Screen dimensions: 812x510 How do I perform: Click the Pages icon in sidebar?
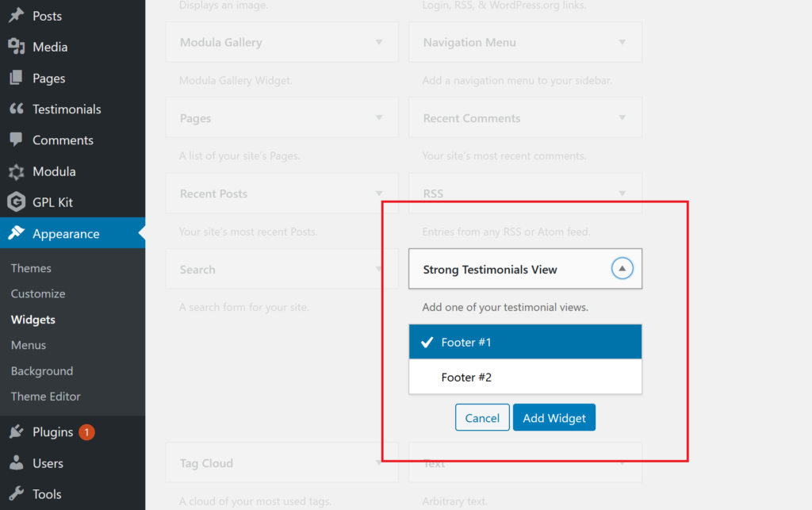(x=16, y=78)
